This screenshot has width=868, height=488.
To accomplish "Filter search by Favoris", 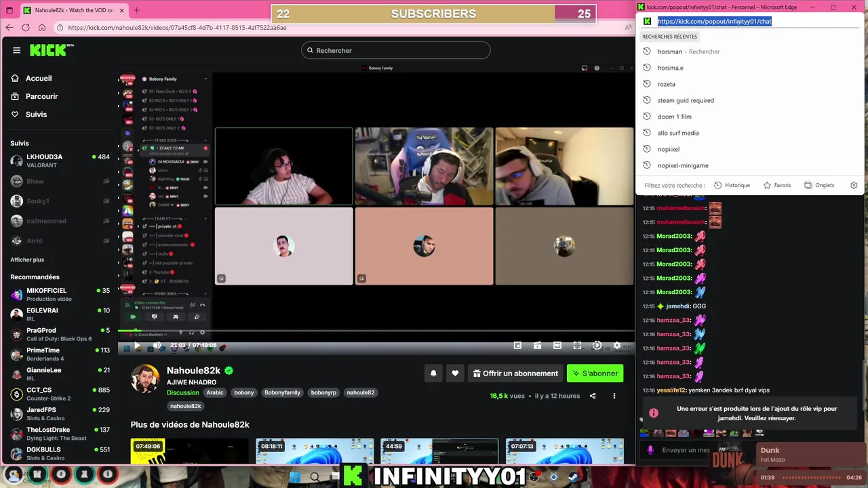I will pyautogui.click(x=777, y=185).
